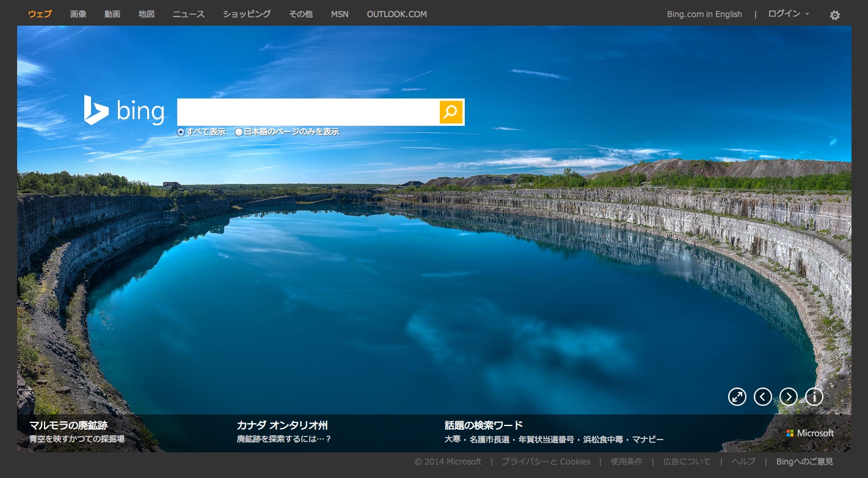This screenshot has height=478, width=868.
Task: Click the Bing logo
Action: tap(125, 111)
